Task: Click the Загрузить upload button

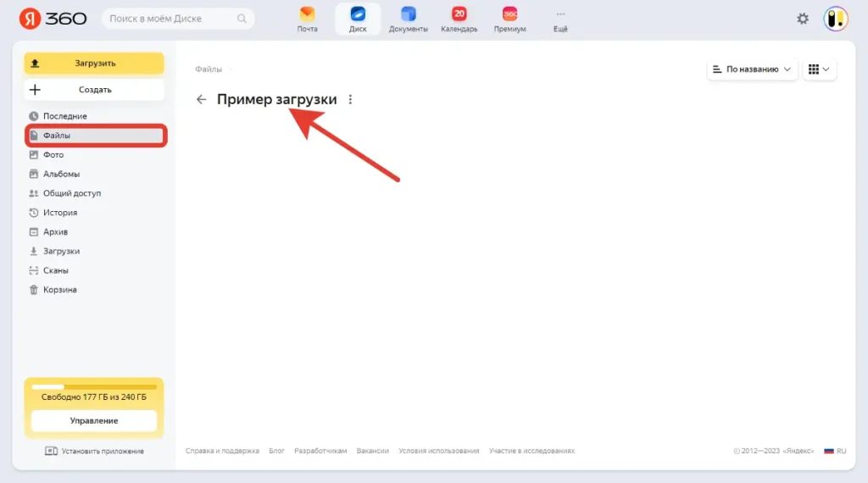Action: [94, 64]
